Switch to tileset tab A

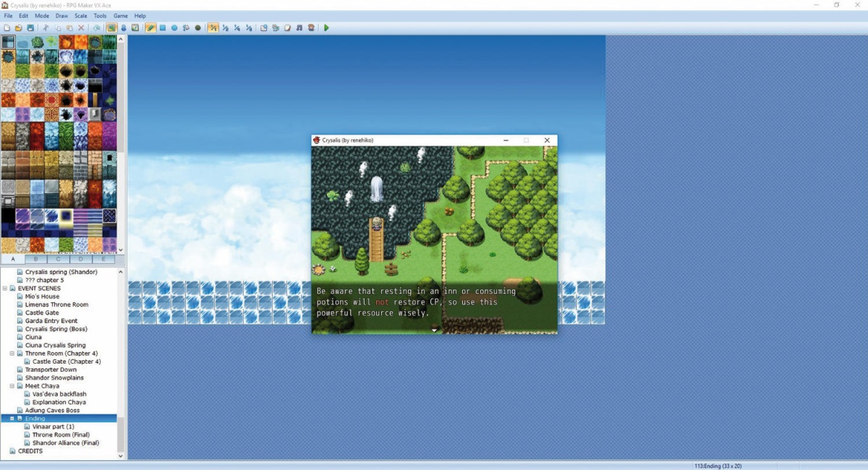pyautogui.click(x=13, y=259)
